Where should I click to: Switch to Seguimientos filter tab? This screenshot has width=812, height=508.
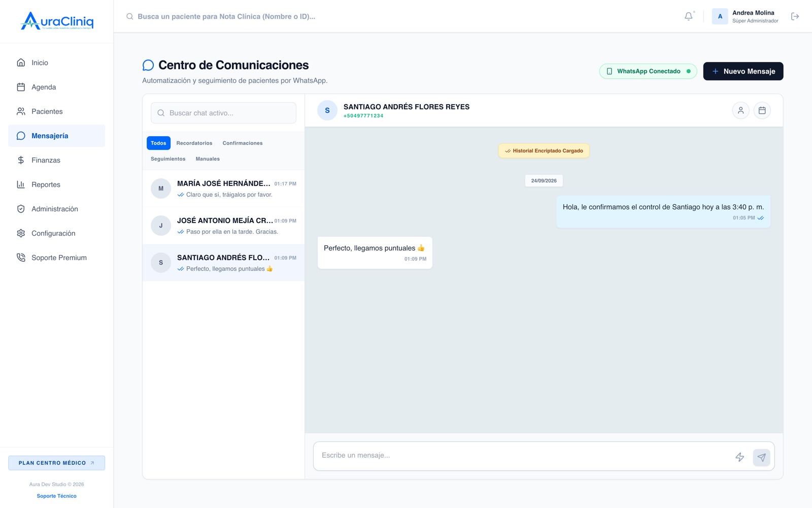(168, 159)
